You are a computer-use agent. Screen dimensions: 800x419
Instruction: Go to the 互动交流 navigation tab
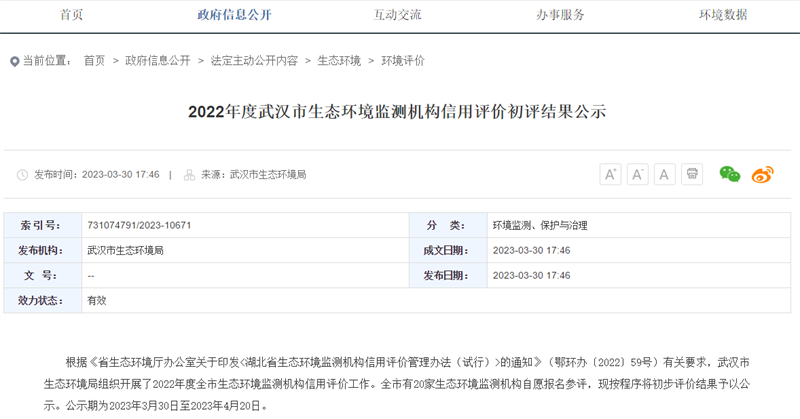(x=397, y=15)
